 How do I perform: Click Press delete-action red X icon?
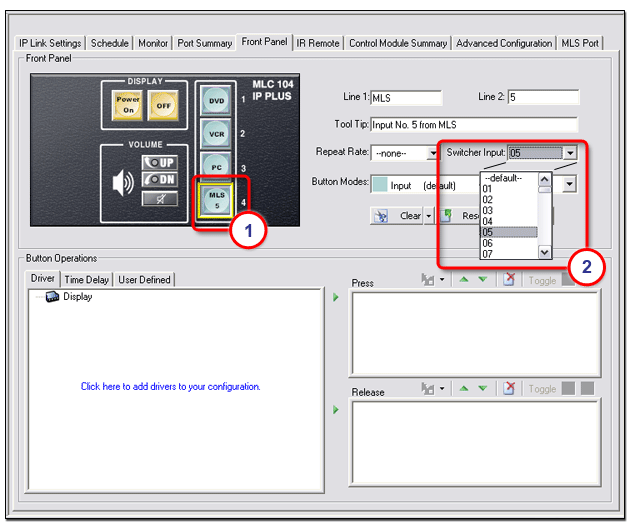point(509,279)
